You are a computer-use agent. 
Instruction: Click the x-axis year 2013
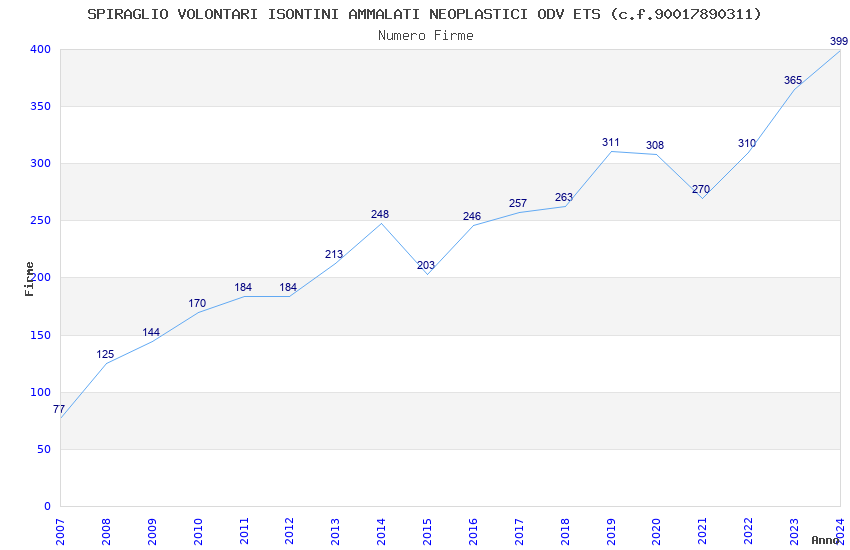(335, 532)
